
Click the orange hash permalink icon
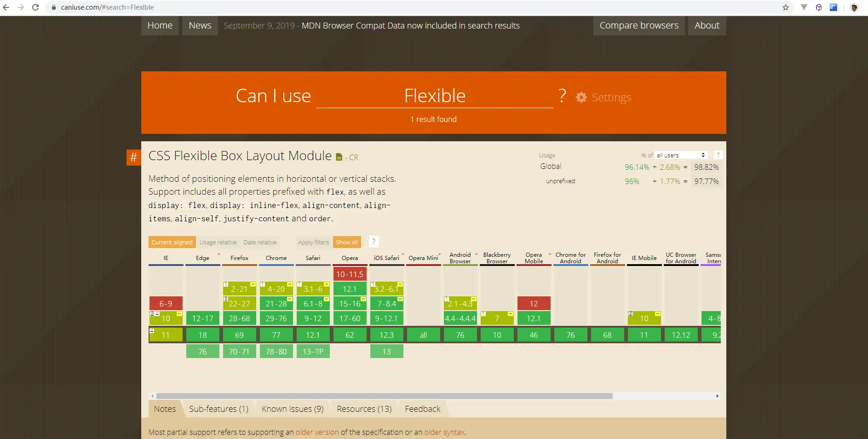133,157
